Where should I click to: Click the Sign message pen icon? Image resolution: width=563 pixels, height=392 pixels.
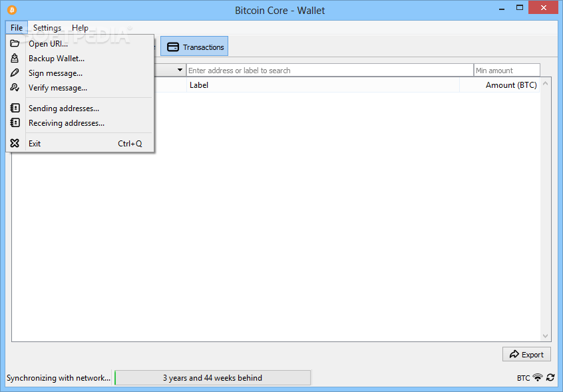point(15,73)
